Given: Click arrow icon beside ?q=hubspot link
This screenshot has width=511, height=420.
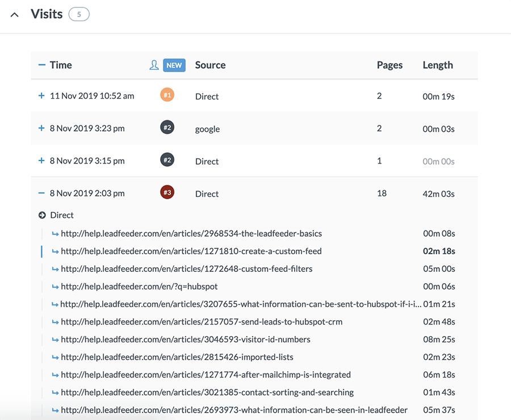Looking at the screenshot, I should coord(56,287).
